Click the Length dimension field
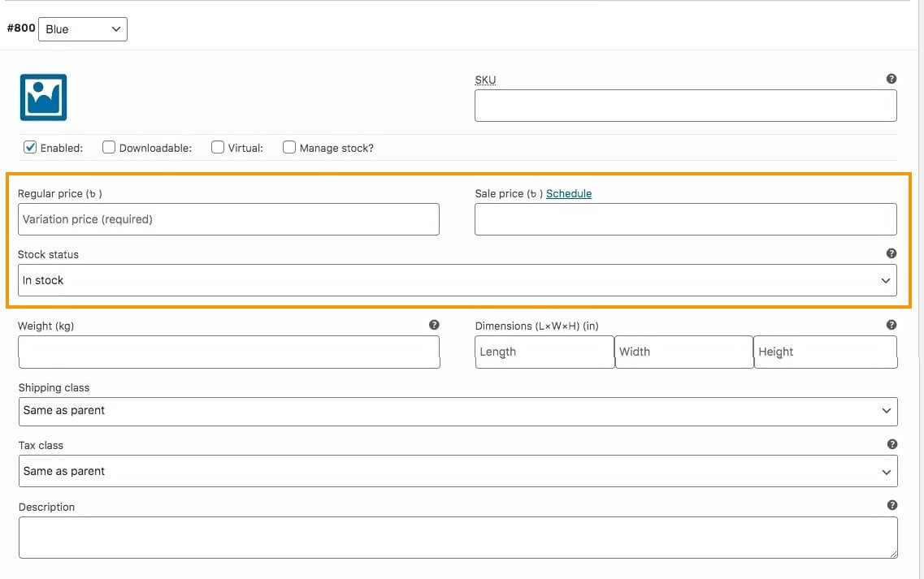This screenshot has height=579, width=924. click(x=544, y=352)
